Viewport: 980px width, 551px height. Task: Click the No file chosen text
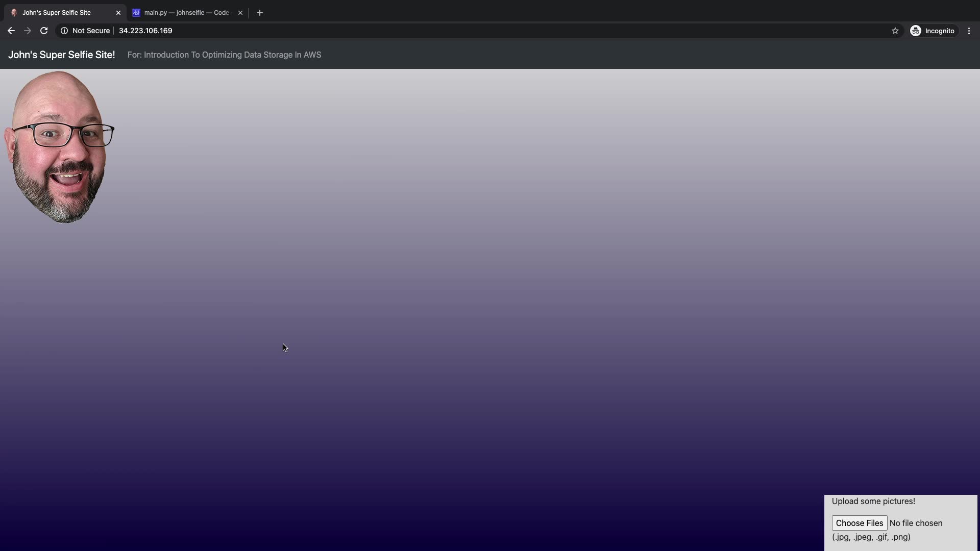pyautogui.click(x=916, y=523)
